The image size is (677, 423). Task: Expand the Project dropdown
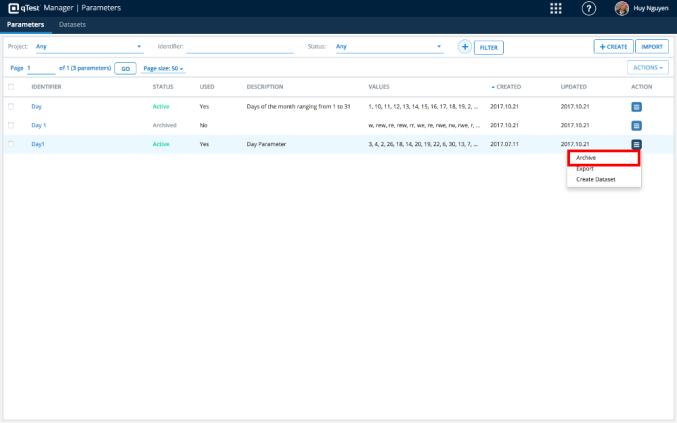(x=88, y=46)
